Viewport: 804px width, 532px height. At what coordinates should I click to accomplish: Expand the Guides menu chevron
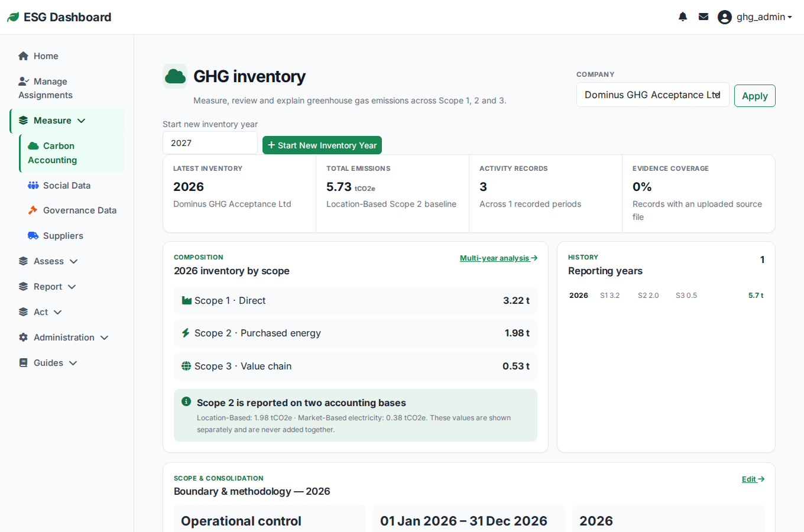coord(73,363)
